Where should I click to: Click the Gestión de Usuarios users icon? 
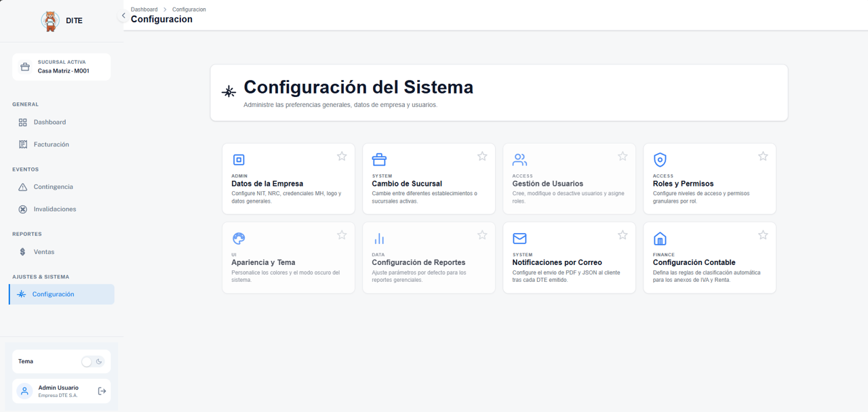pyautogui.click(x=519, y=159)
